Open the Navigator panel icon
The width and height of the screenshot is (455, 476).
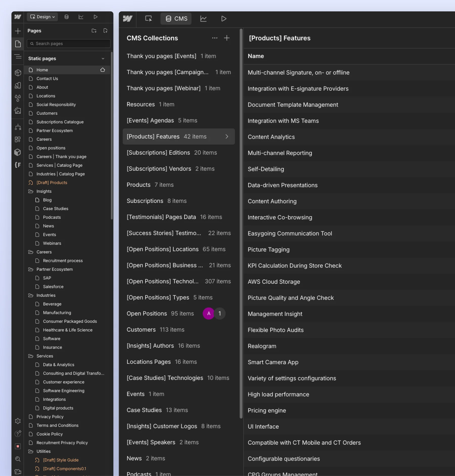[x=18, y=56]
